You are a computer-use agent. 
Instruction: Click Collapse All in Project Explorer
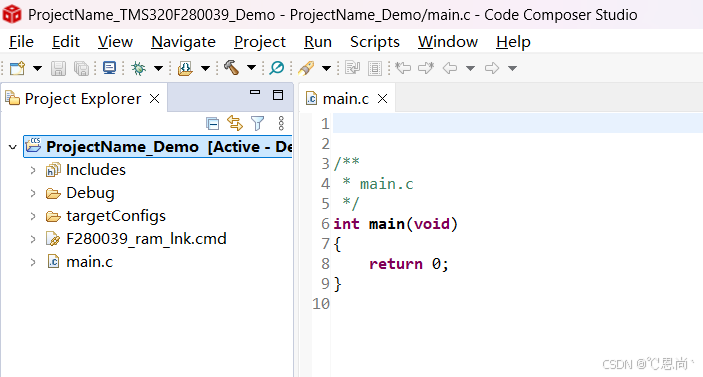[x=213, y=123]
